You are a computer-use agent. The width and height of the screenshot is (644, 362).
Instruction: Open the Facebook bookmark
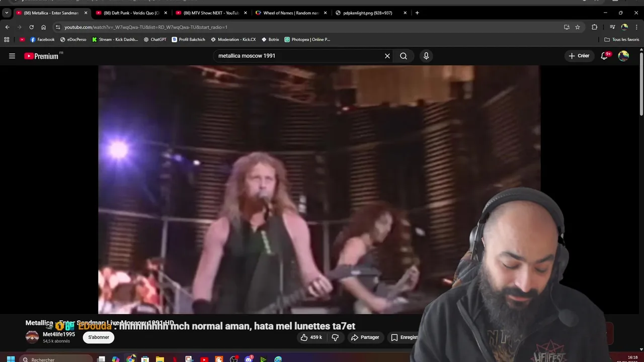click(x=42, y=39)
